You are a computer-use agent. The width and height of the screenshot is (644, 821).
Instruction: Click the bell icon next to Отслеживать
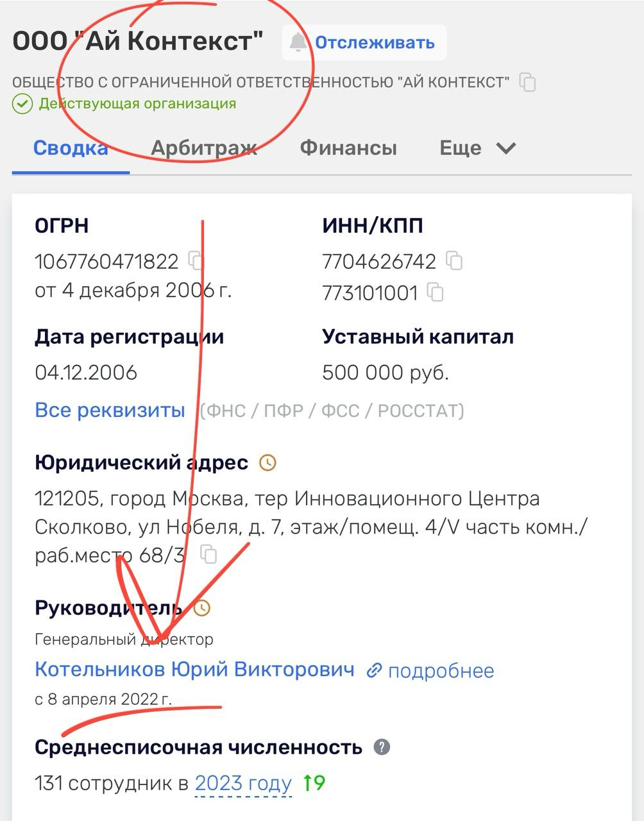(x=298, y=43)
